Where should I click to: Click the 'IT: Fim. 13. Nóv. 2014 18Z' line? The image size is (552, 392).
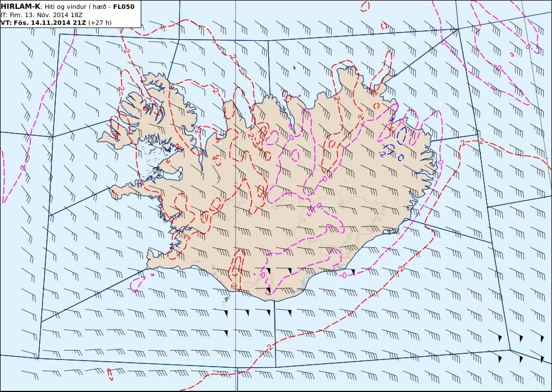coord(41,15)
